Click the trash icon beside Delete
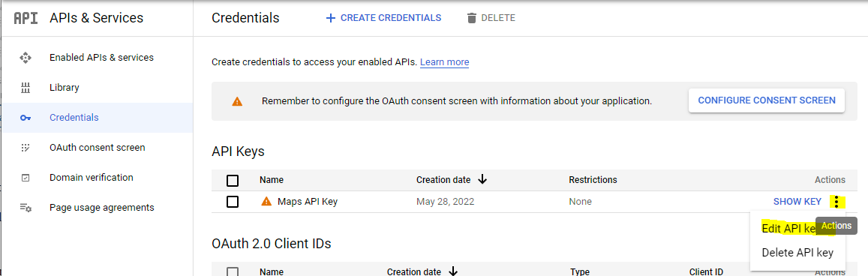The image size is (868, 276). tap(472, 18)
